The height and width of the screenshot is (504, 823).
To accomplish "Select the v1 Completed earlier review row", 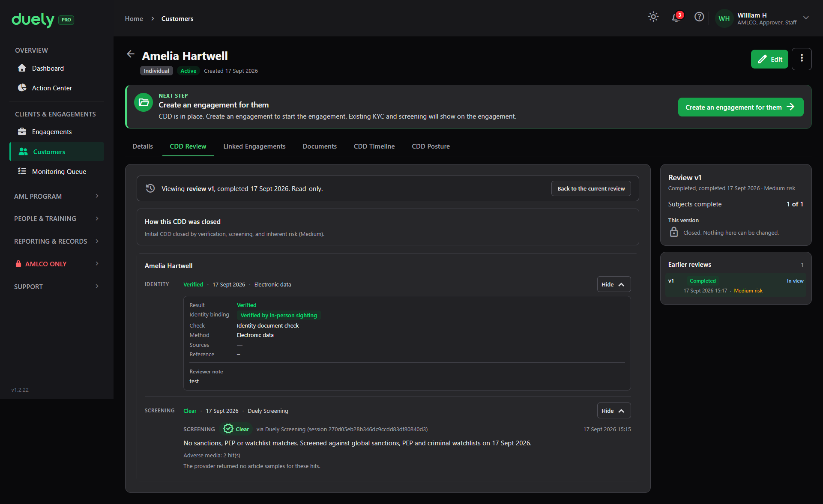I will (736, 286).
